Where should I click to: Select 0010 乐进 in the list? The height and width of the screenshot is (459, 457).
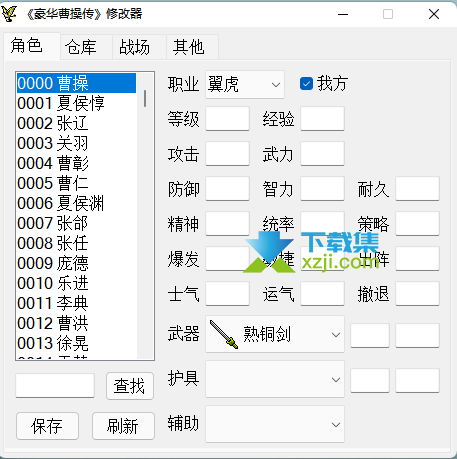[76, 283]
